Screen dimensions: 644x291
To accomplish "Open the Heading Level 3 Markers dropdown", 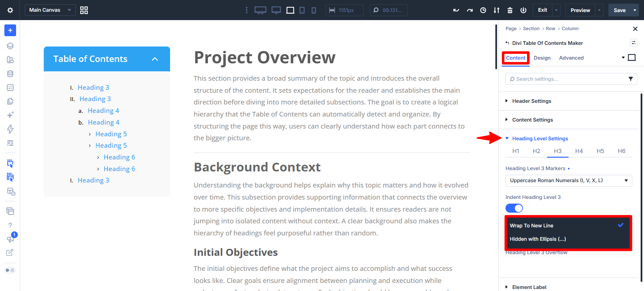I will [x=569, y=180].
